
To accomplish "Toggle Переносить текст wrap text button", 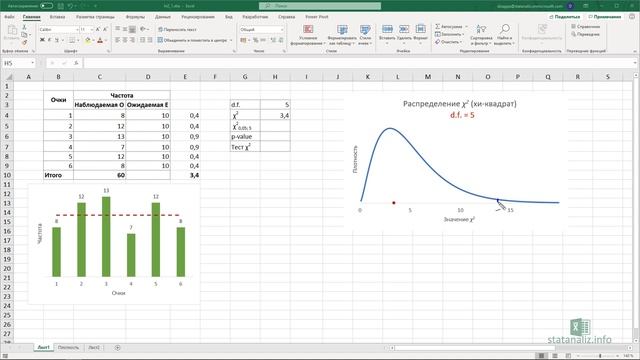I will 178,29.
